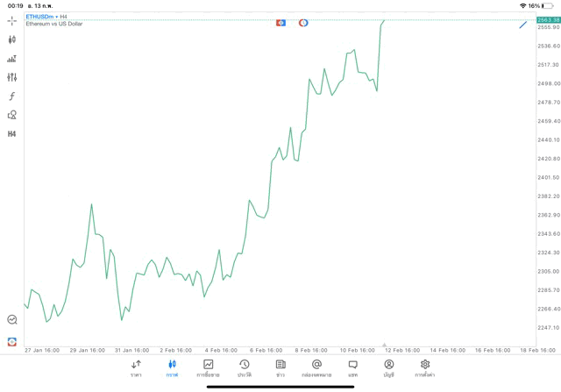Tap the red-blue square icon at bottom-left

[12, 341]
